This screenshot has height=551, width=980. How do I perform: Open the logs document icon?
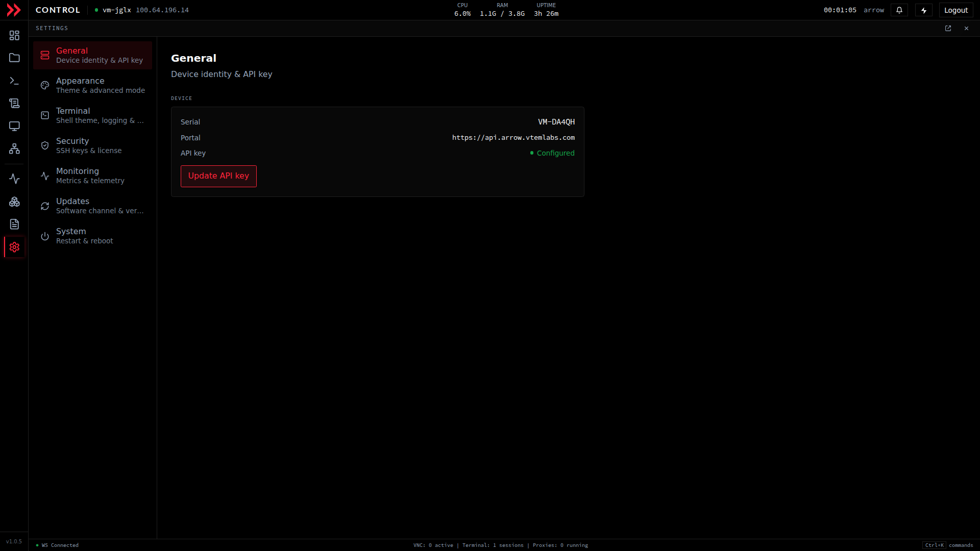click(x=14, y=224)
